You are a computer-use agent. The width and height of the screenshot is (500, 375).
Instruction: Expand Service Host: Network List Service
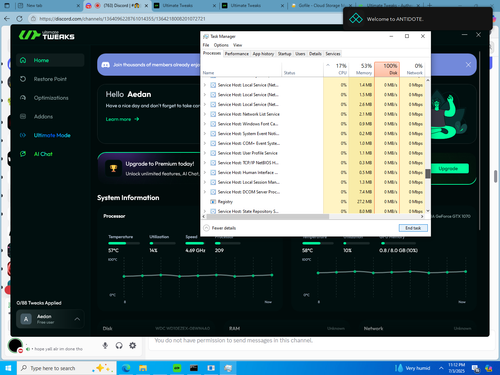point(205,114)
